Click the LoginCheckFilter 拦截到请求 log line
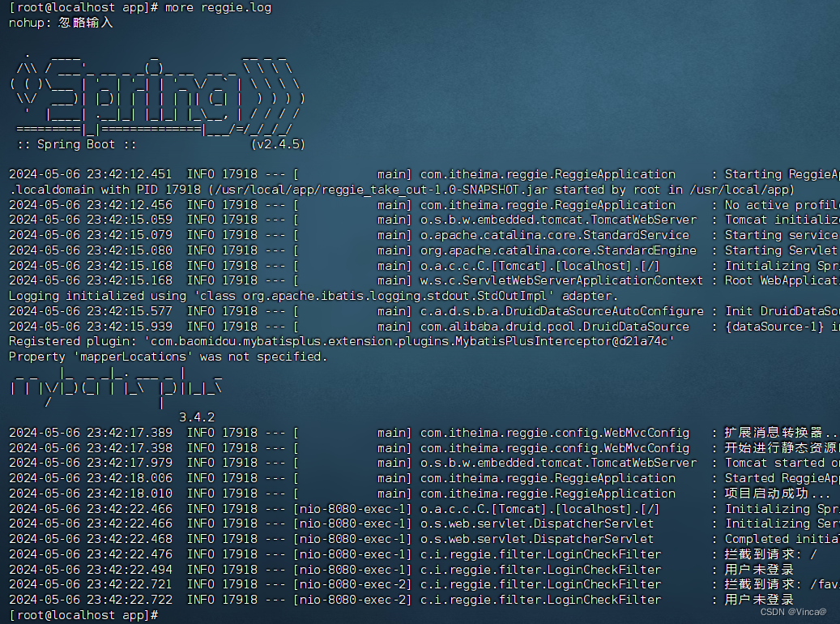This screenshot has height=624, width=840. click(405, 553)
